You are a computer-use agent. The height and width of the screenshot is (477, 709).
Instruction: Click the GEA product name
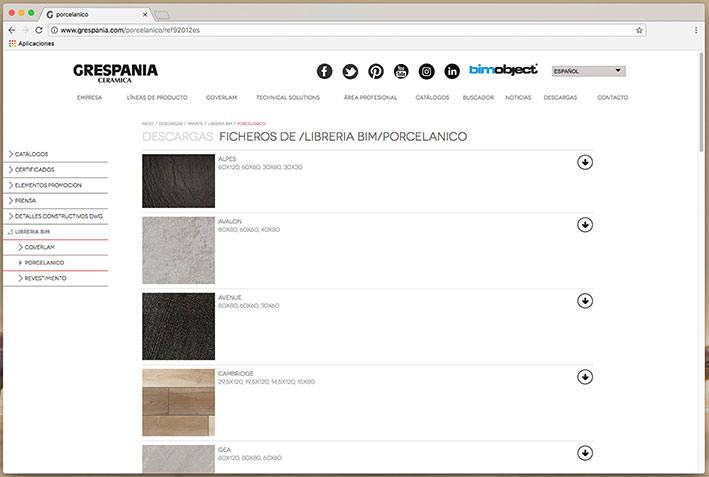click(224, 449)
